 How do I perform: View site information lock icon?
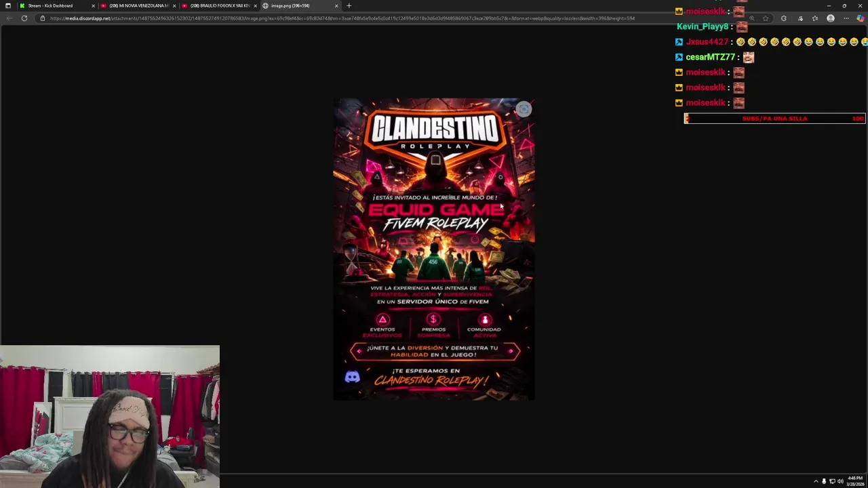click(42, 18)
